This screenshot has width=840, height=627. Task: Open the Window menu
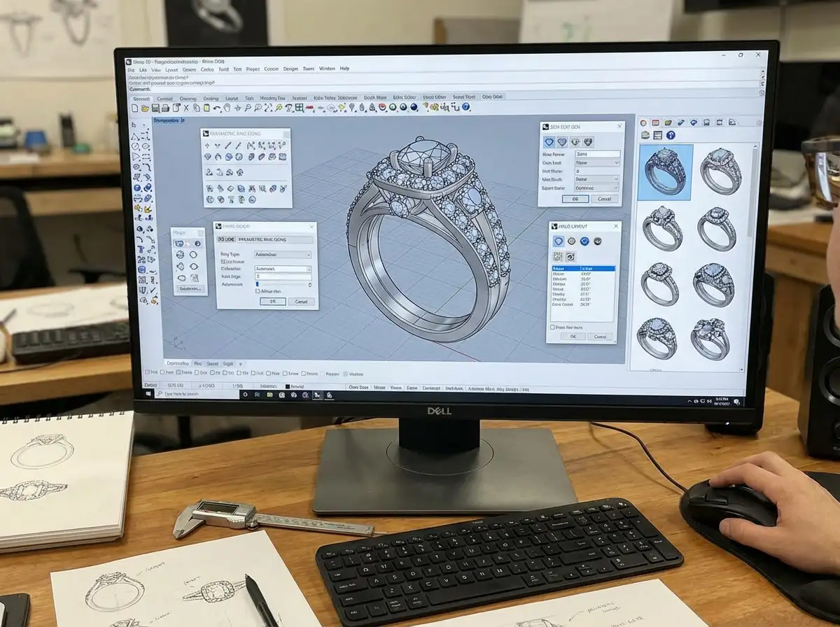[327, 69]
